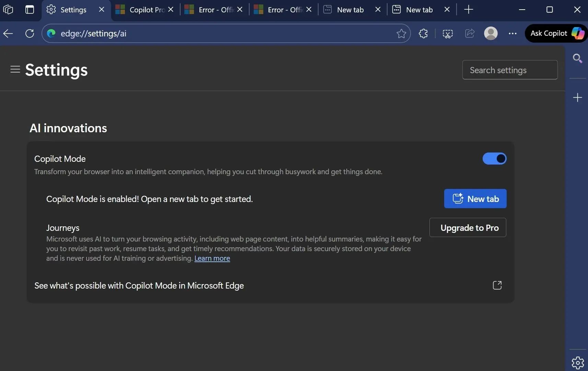Refresh the current page
Screen dimensions: 588x371
(29, 33)
